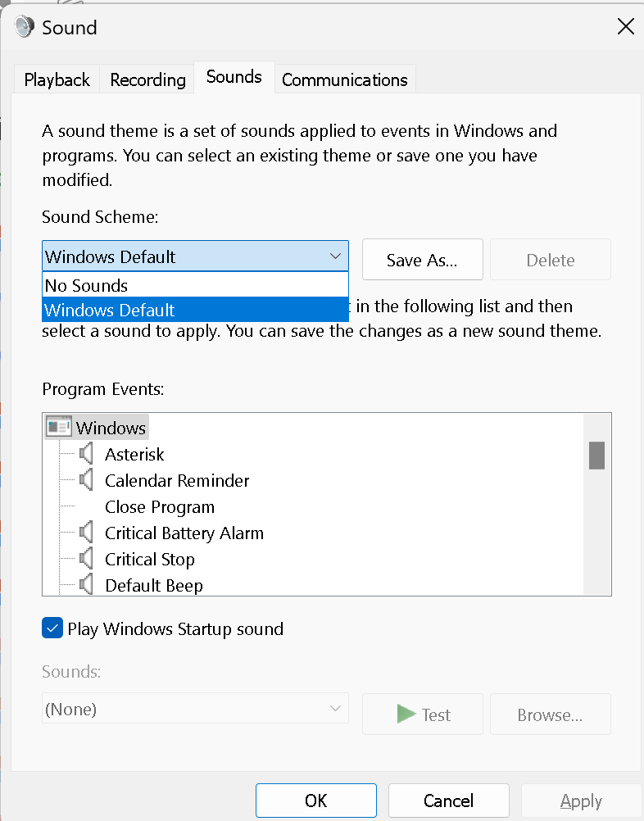This screenshot has height=821, width=644.
Task: Switch to the Playback tab
Action: [57, 79]
